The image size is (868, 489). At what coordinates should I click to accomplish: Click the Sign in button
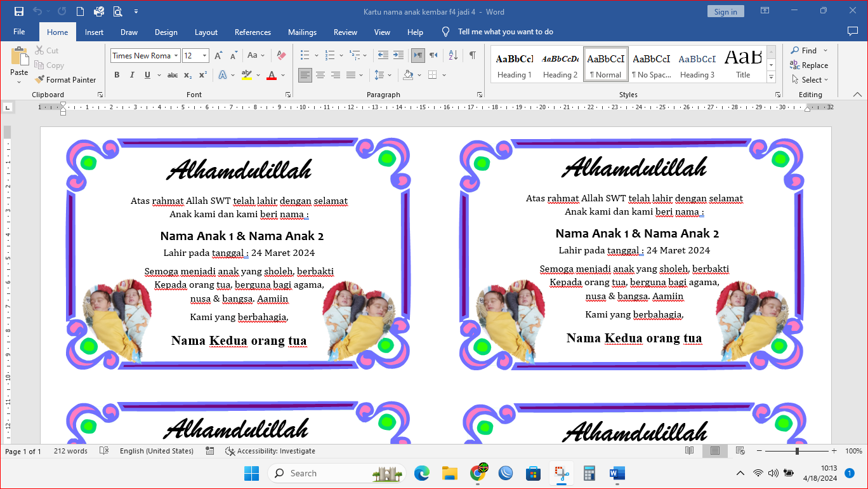(725, 11)
